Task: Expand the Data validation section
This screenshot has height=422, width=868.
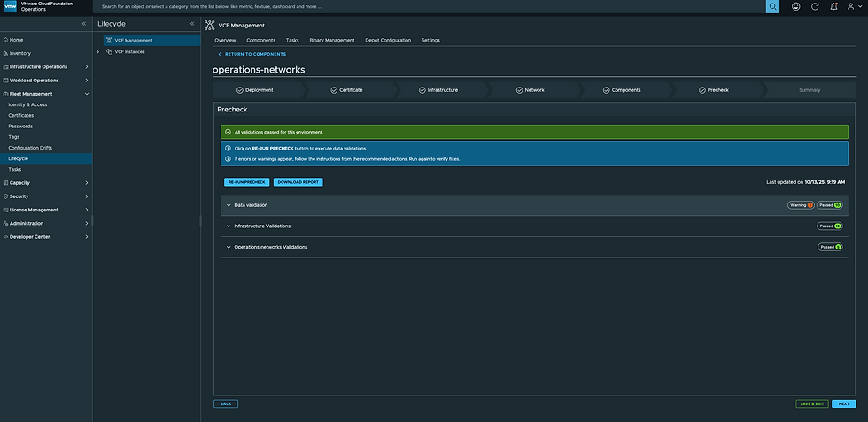Action: pyautogui.click(x=229, y=204)
